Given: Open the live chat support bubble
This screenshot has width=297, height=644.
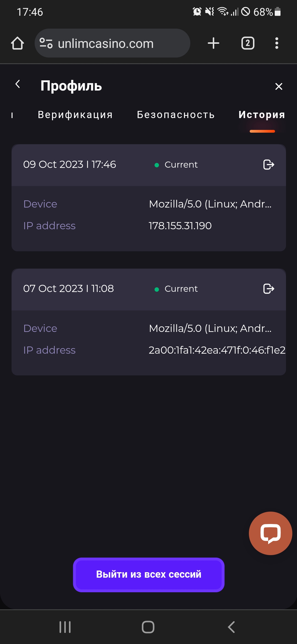Looking at the screenshot, I should pyautogui.click(x=270, y=533).
